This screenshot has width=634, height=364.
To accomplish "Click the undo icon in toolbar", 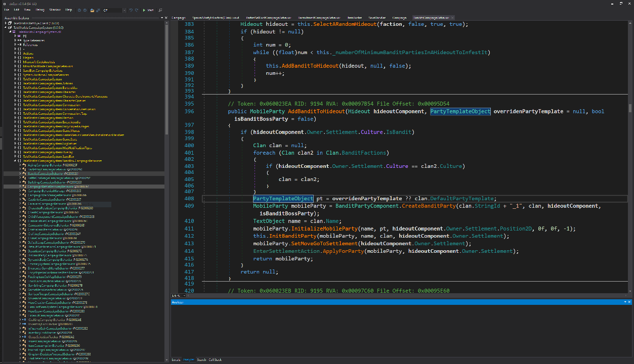I will pyautogui.click(x=131, y=10).
